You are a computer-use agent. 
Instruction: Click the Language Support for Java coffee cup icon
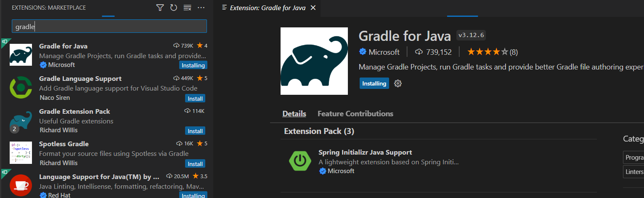click(x=21, y=185)
